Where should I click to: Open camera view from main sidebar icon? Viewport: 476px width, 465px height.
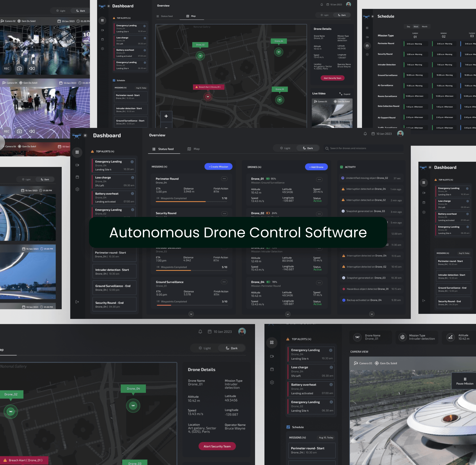coord(77,165)
